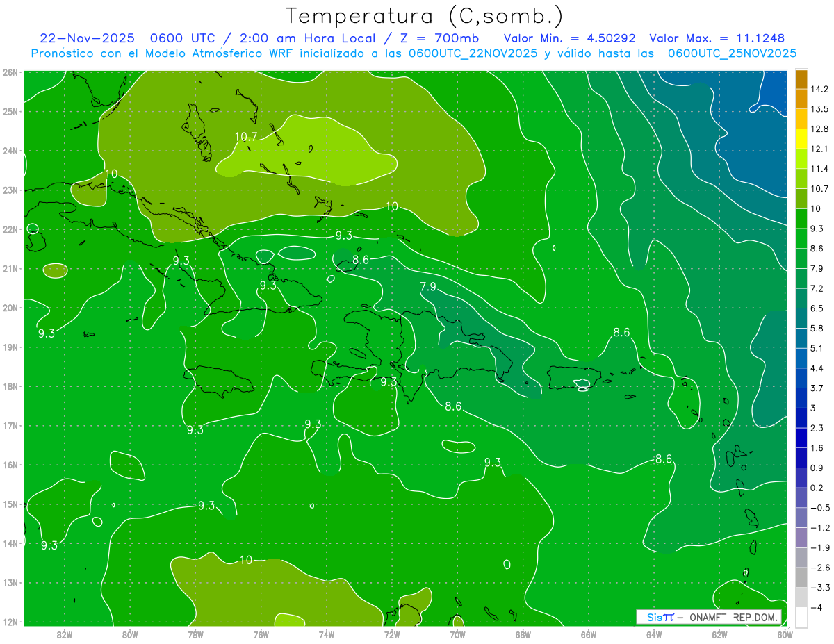834x644 pixels.
Task: Click the yellow colorbar swatch between 12.1 and 12.8
Action: click(x=801, y=138)
